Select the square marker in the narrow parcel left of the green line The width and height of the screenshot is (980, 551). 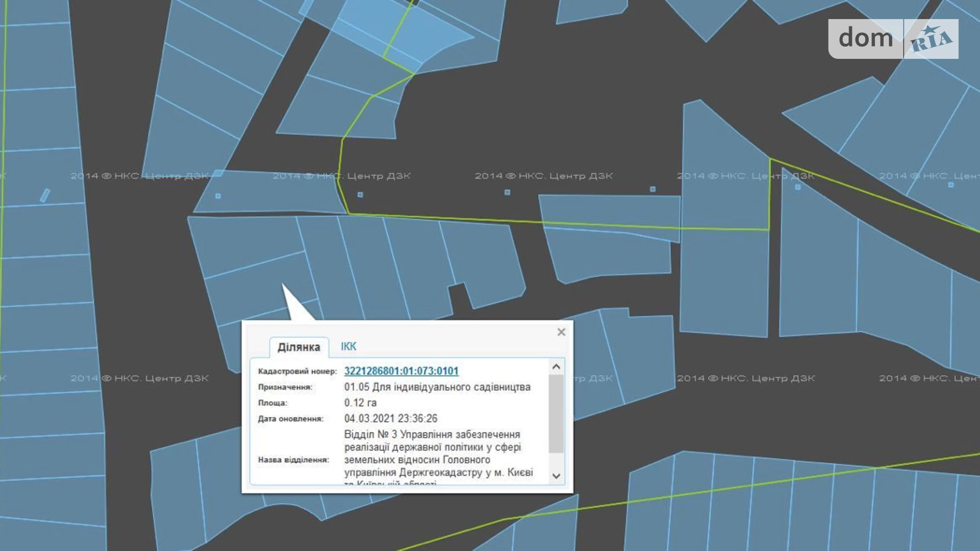pos(218,196)
